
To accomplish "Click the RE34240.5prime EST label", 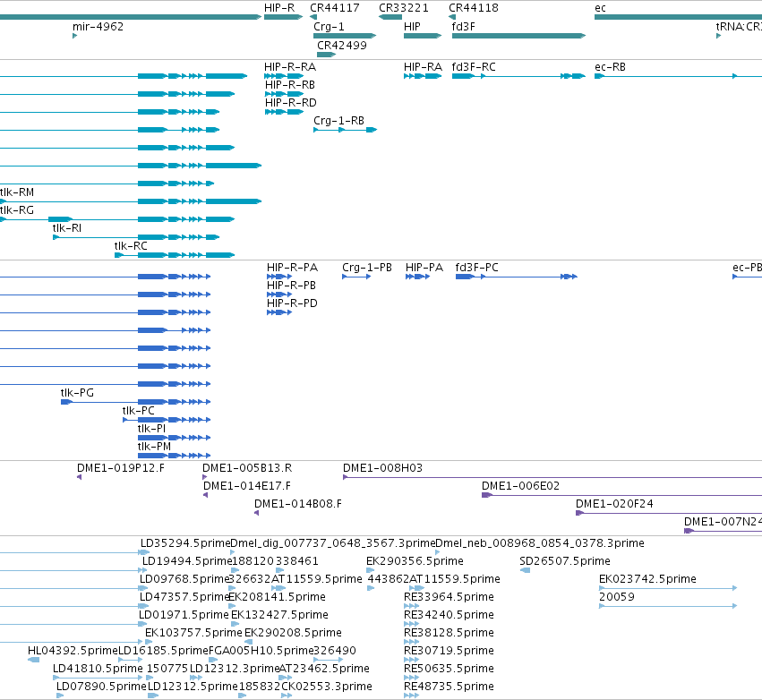I will tap(449, 615).
